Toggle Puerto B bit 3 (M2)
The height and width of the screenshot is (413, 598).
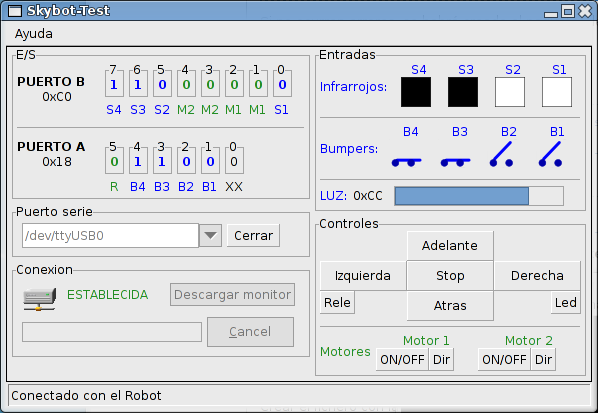click(210, 83)
